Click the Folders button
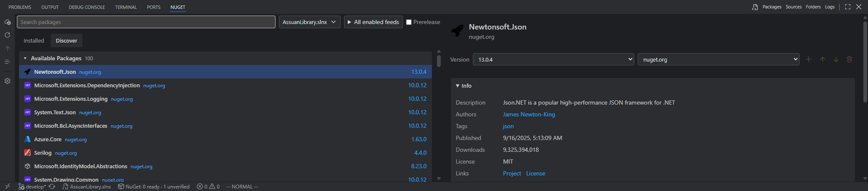 click(x=813, y=7)
